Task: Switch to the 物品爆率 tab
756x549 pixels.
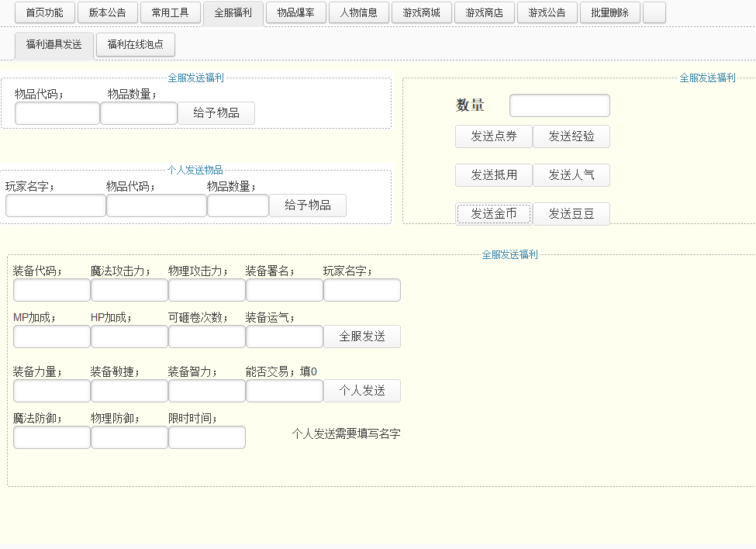Action: [x=295, y=13]
